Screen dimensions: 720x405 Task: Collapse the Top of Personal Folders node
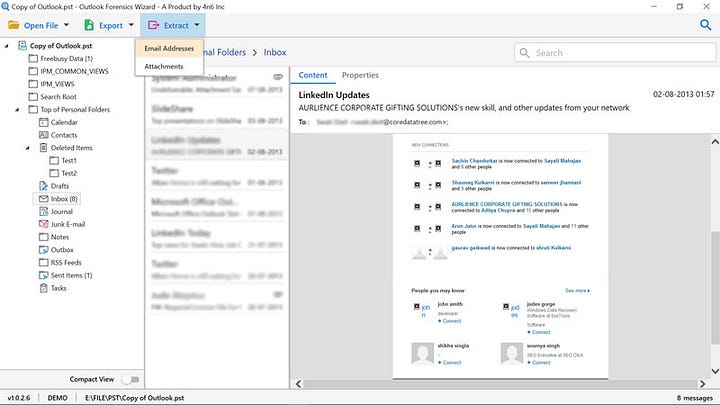[x=17, y=110]
